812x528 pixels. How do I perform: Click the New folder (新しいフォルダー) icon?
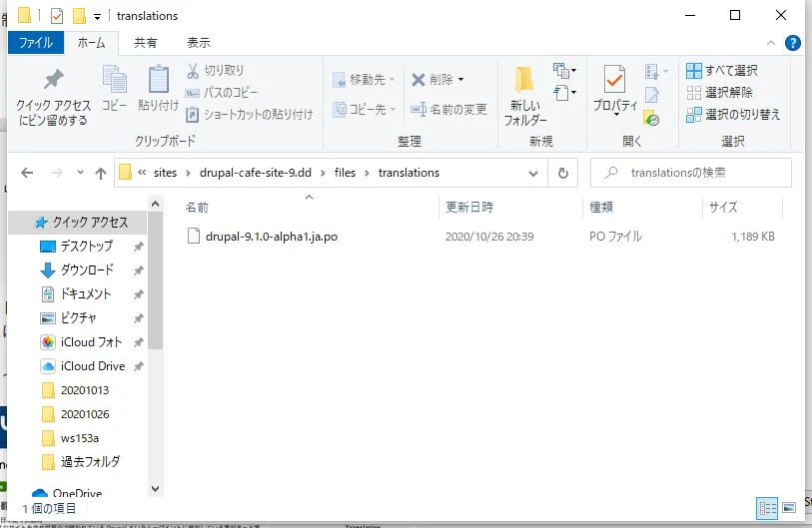pyautogui.click(x=524, y=79)
